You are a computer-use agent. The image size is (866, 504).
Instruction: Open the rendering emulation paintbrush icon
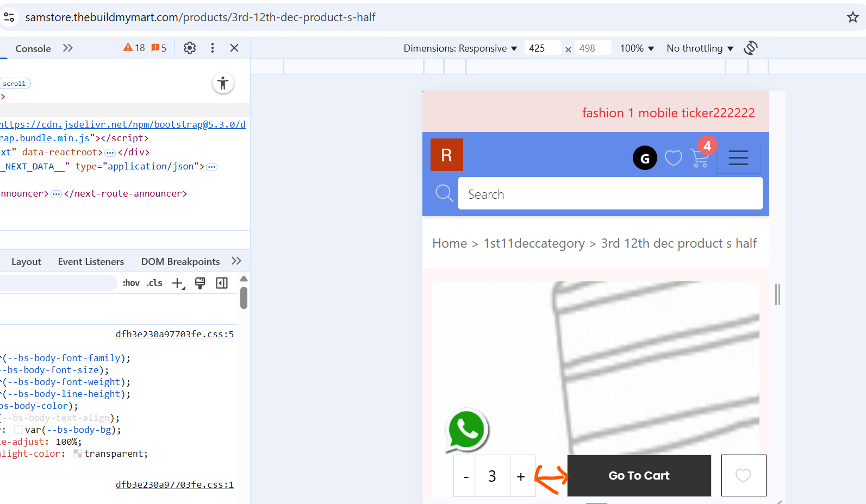tap(200, 283)
